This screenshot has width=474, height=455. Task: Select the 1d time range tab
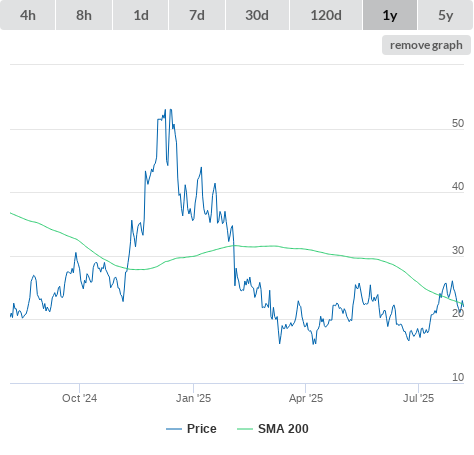point(141,15)
